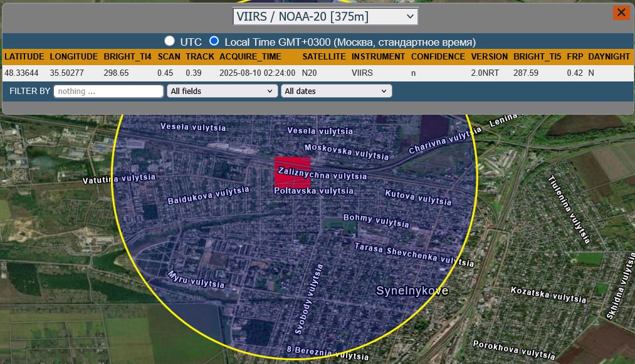Select instrument value VIIRS
The width and height of the screenshot is (635, 364).
pyautogui.click(x=362, y=73)
